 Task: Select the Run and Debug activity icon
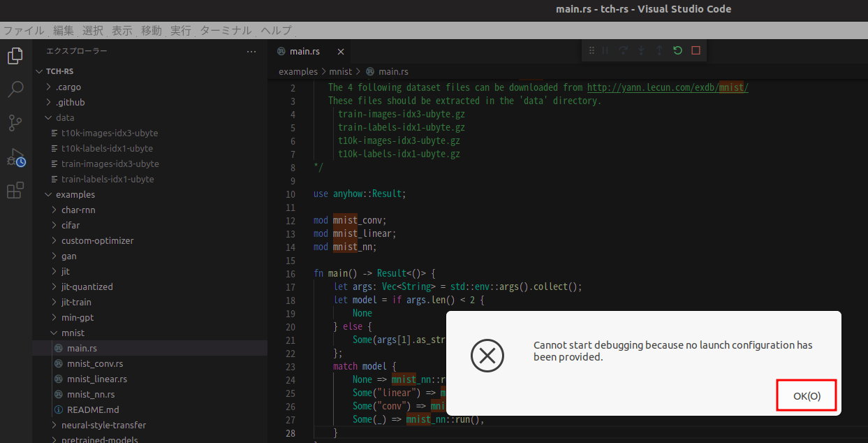click(15, 157)
